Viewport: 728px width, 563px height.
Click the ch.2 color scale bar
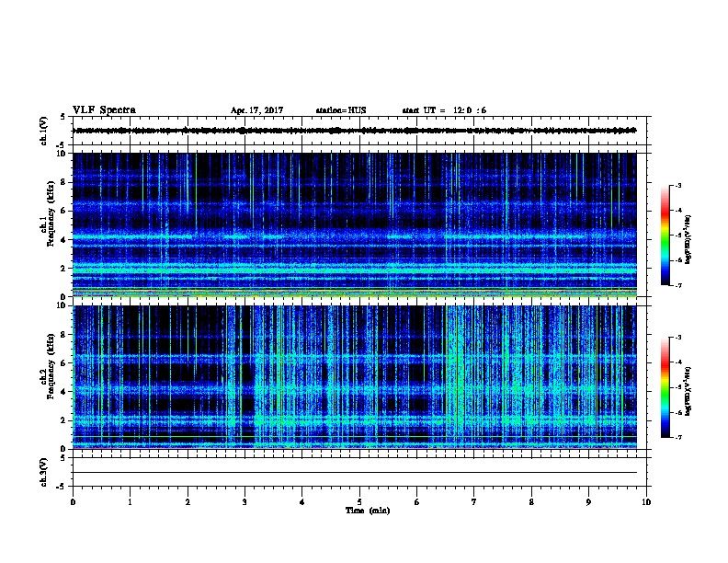click(665, 387)
